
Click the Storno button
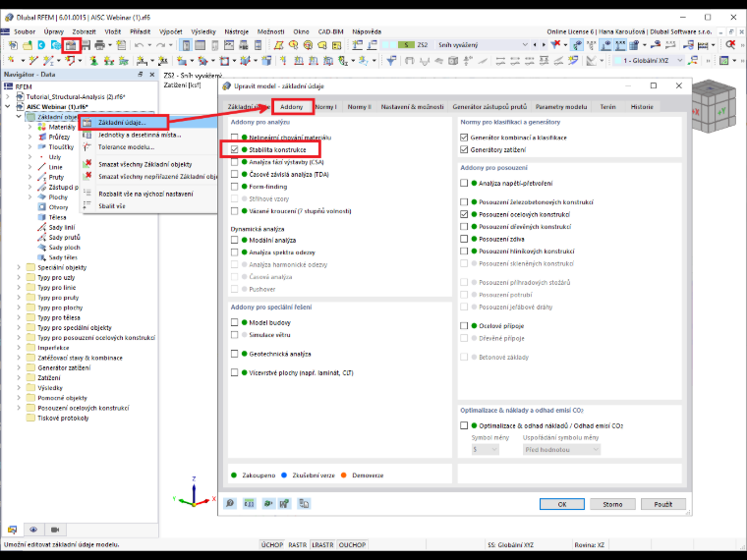(x=612, y=504)
